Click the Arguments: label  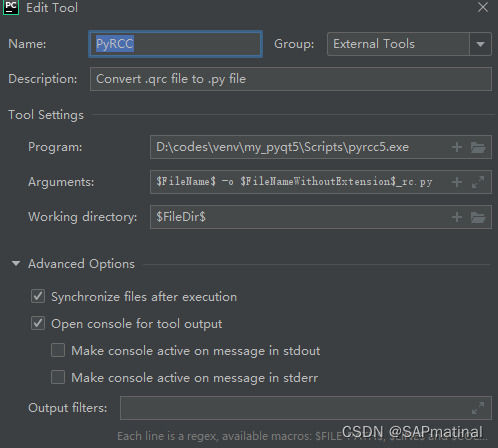[61, 182]
